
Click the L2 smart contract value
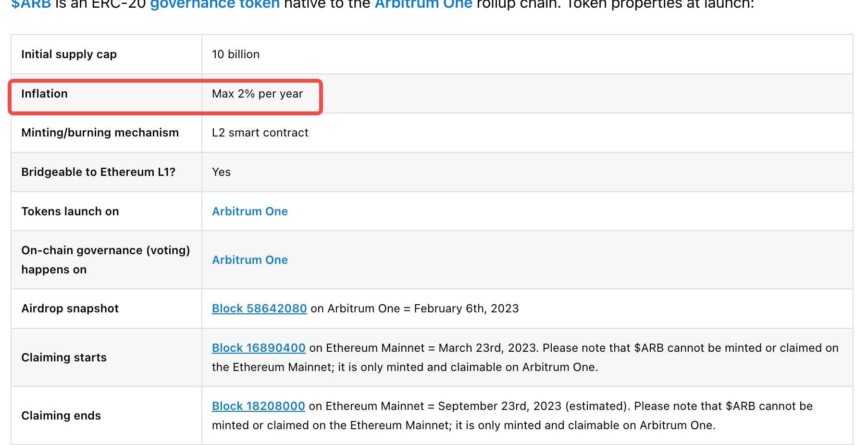click(x=260, y=133)
